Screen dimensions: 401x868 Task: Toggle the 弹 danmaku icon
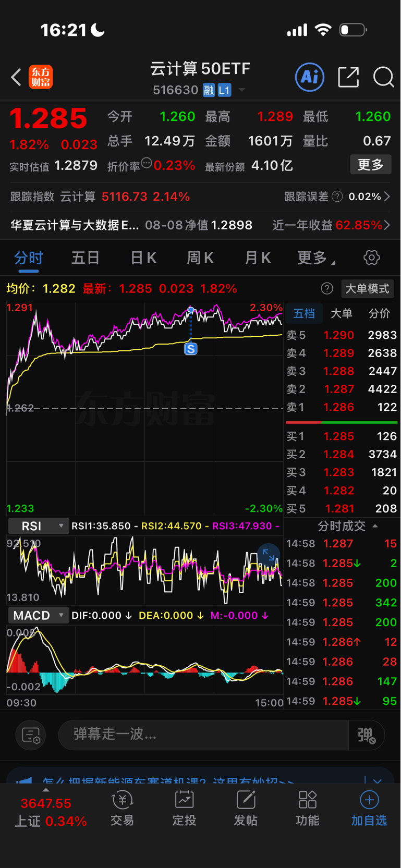(x=367, y=735)
